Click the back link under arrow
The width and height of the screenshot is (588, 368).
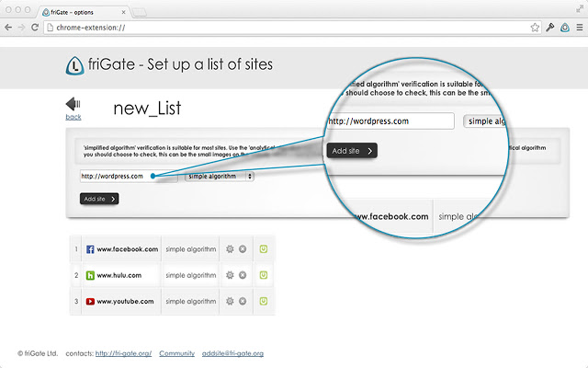[73, 117]
